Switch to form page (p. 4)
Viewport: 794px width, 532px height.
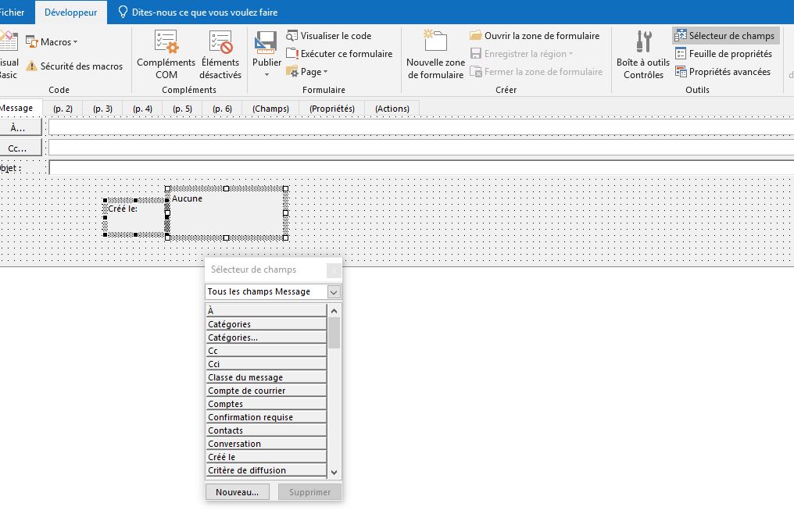[x=143, y=109]
